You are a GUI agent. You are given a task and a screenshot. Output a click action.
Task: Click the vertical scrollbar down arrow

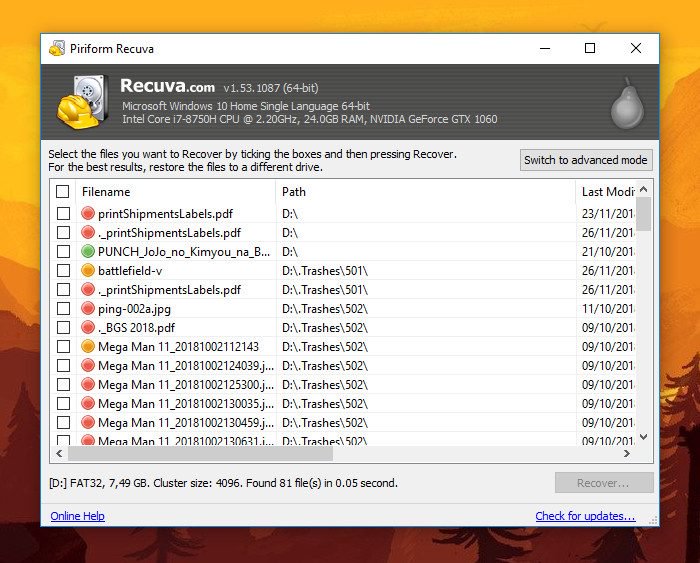643,437
